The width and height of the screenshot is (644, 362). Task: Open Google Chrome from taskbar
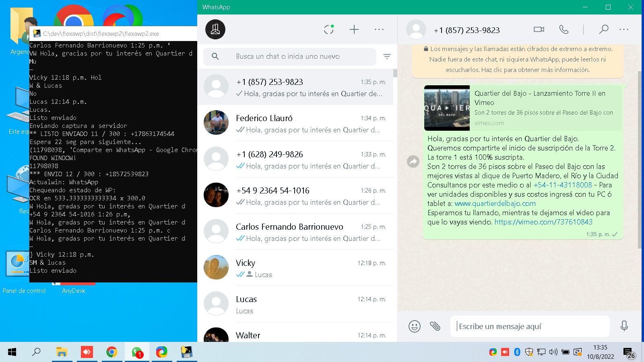(x=111, y=352)
